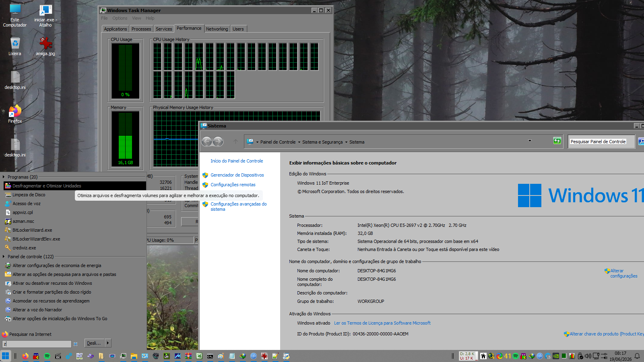Click the NVIDIA tray icon

click(556, 356)
